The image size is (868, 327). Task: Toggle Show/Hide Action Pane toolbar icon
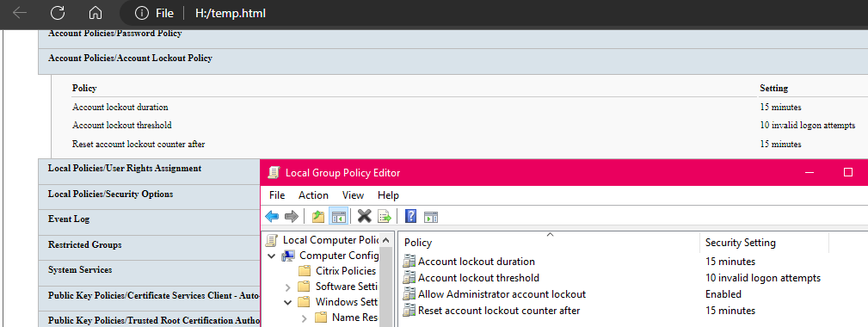(431, 217)
